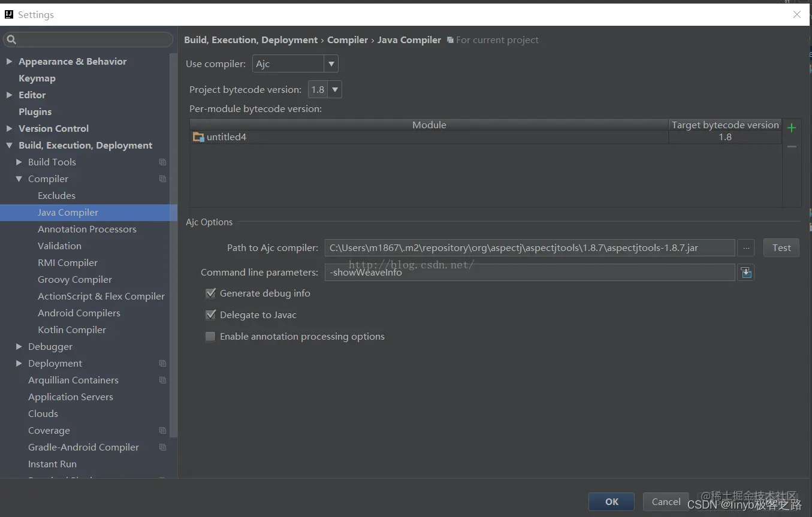Click Build, Execution, Deployment breadcrumb

pyautogui.click(x=251, y=40)
